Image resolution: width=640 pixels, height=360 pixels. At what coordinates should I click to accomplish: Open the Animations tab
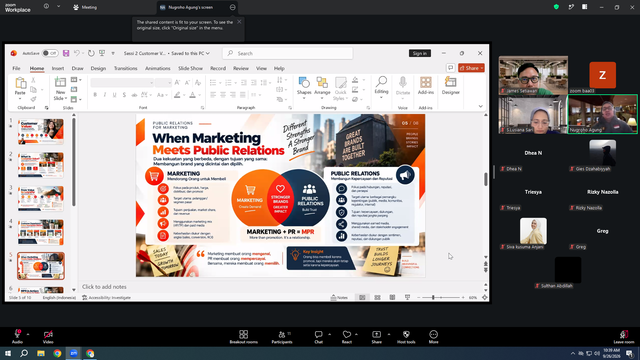(158, 68)
